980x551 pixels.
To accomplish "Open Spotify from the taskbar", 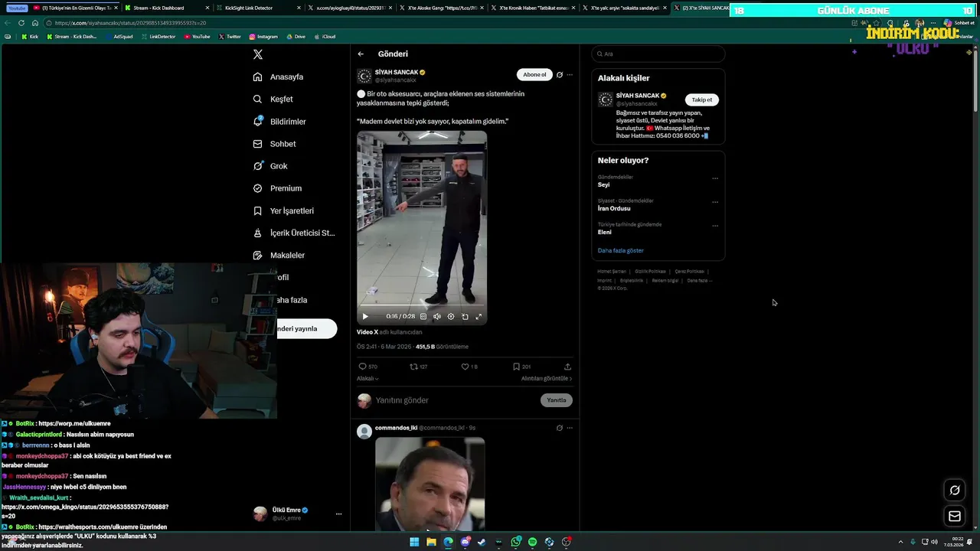I will point(532,542).
